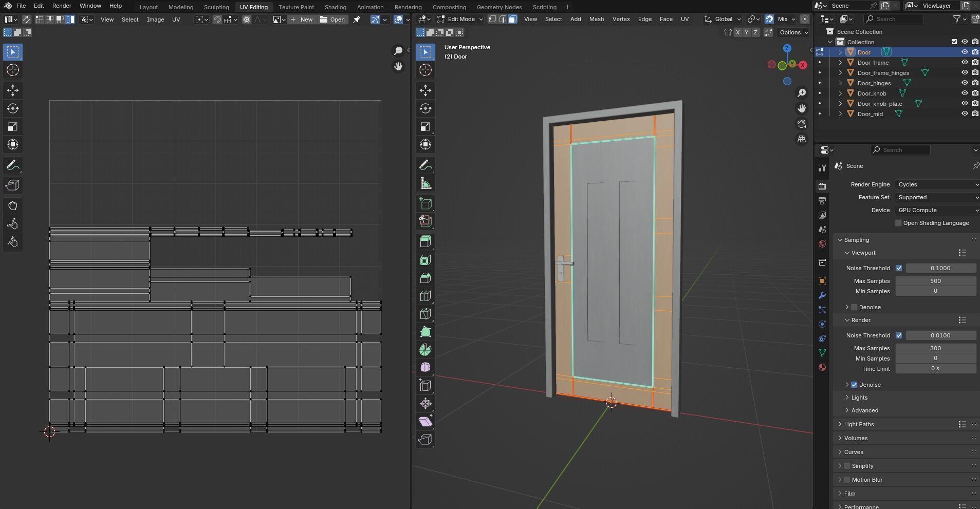Image resolution: width=980 pixels, height=509 pixels.
Task: Adjust the Render Time Limit field
Action: tap(935, 369)
